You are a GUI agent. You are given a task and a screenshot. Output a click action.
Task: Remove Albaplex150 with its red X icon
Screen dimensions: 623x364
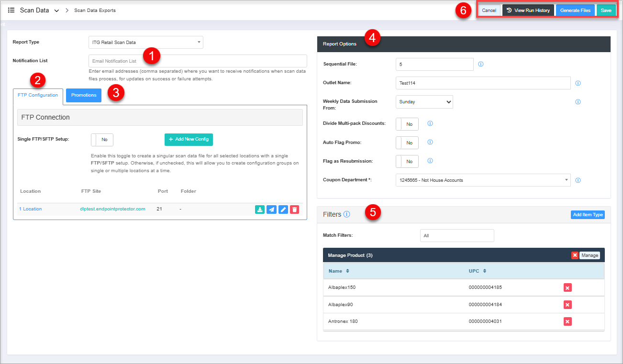pos(567,287)
